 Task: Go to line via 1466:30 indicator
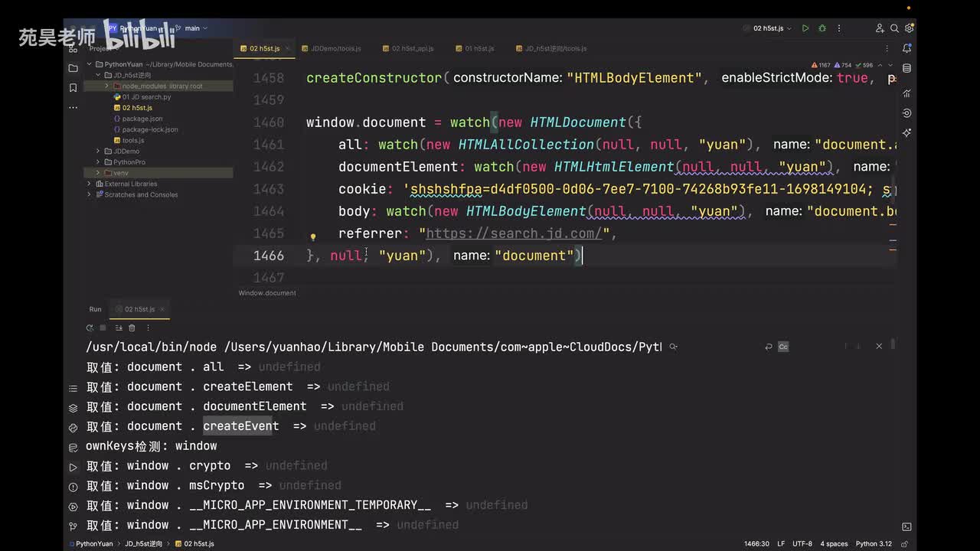[756, 544]
